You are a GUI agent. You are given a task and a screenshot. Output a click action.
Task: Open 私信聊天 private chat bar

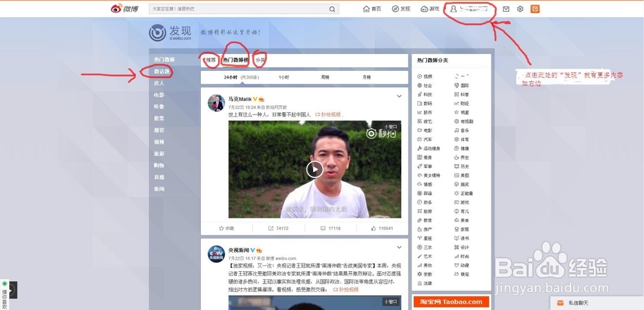click(596, 303)
